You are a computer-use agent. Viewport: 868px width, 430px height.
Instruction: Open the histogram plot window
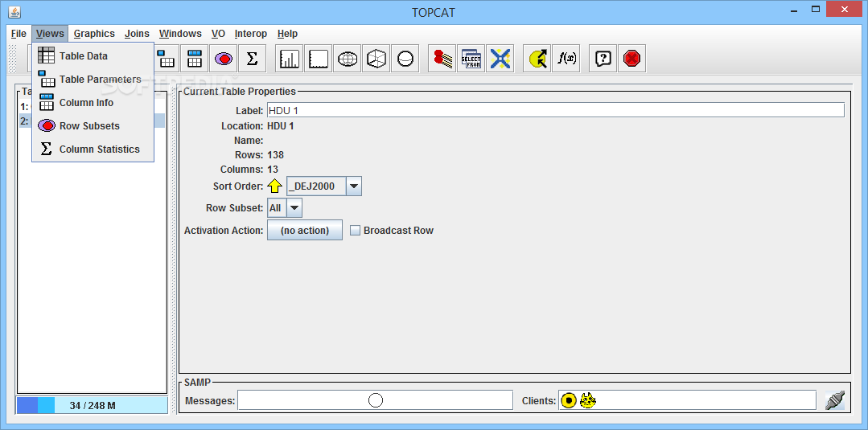click(x=290, y=59)
